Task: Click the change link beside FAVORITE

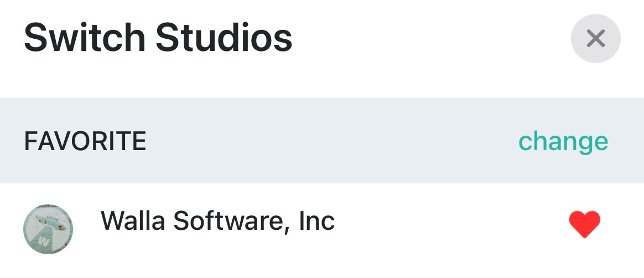Action: pyautogui.click(x=563, y=141)
